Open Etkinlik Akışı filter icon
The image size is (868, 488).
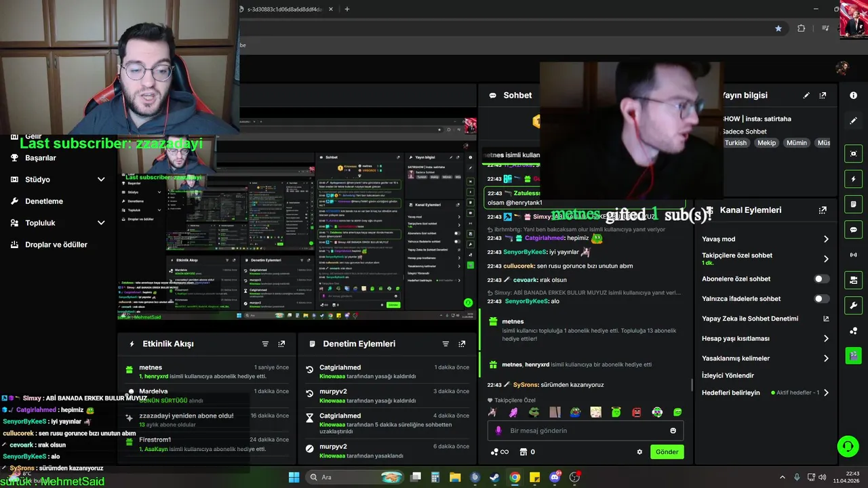[x=265, y=344]
